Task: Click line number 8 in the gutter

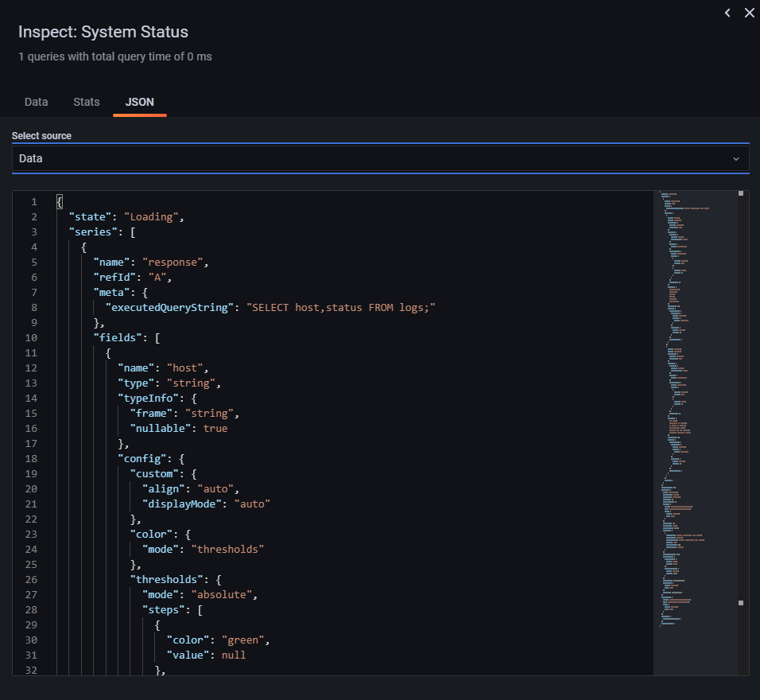Action: [34, 308]
